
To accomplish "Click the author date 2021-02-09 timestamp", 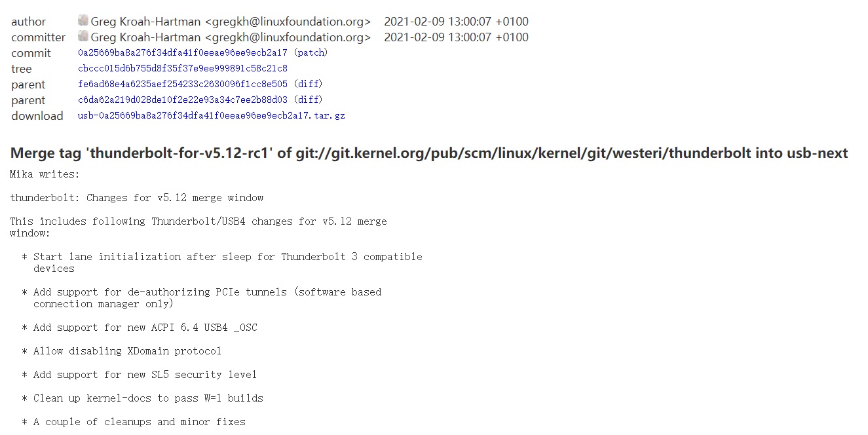I will click(456, 22).
